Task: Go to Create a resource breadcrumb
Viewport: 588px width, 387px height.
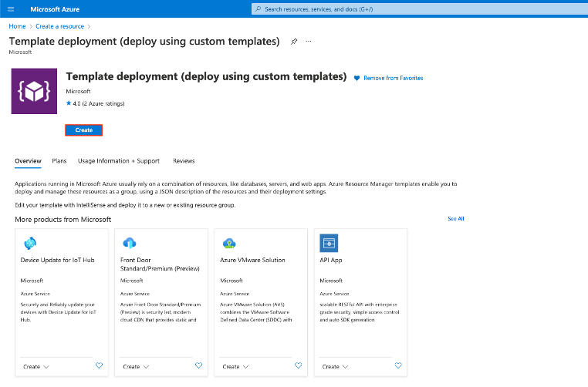Action: (59, 26)
